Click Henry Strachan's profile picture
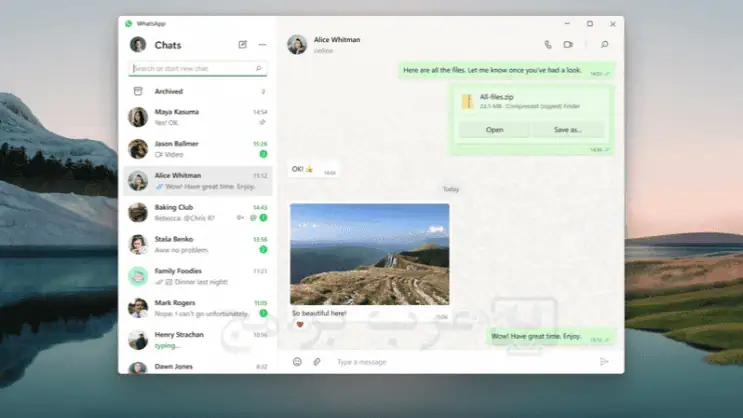Viewport: 743px width, 418px height. click(x=138, y=339)
